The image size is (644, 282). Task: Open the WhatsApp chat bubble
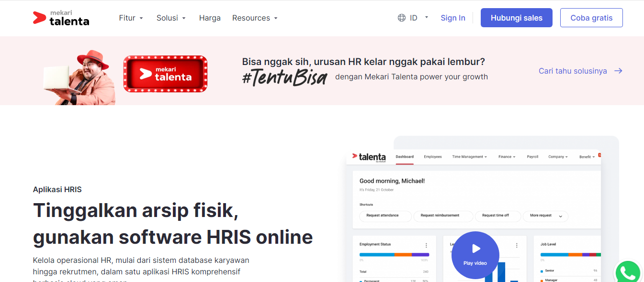click(628, 272)
